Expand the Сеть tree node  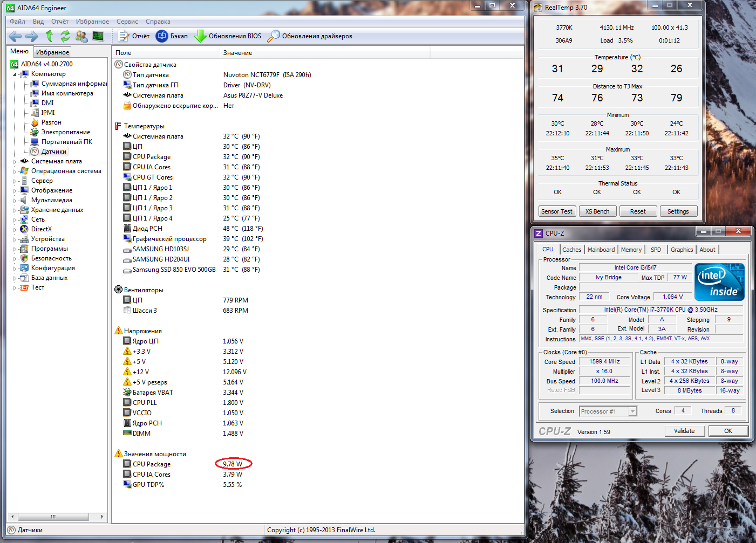click(15, 220)
